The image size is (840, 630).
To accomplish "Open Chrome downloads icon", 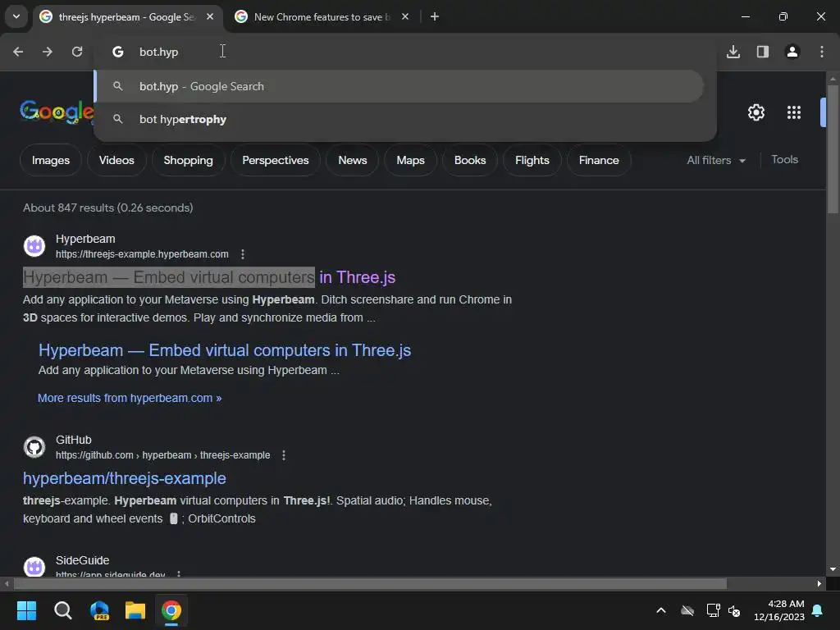I will tap(733, 52).
